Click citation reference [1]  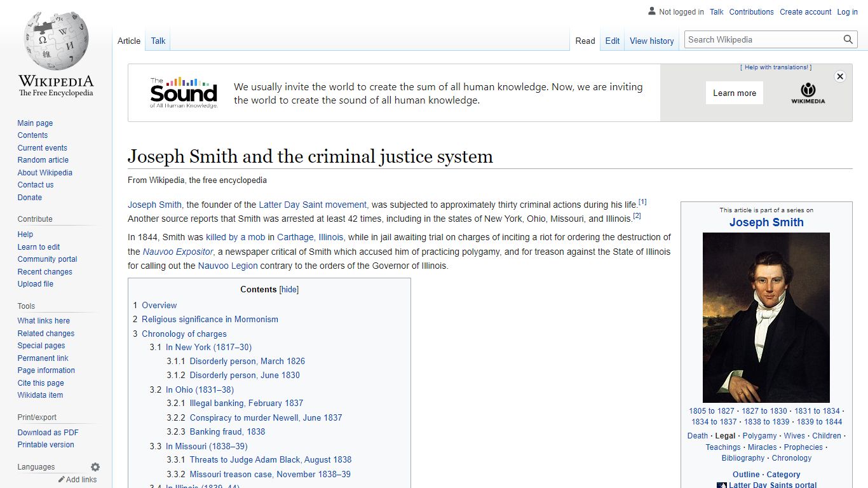click(x=642, y=202)
